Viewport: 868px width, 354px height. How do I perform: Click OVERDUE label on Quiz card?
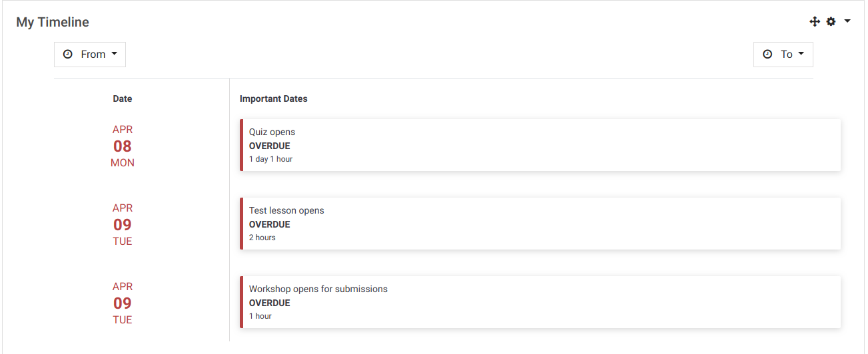click(270, 146)
